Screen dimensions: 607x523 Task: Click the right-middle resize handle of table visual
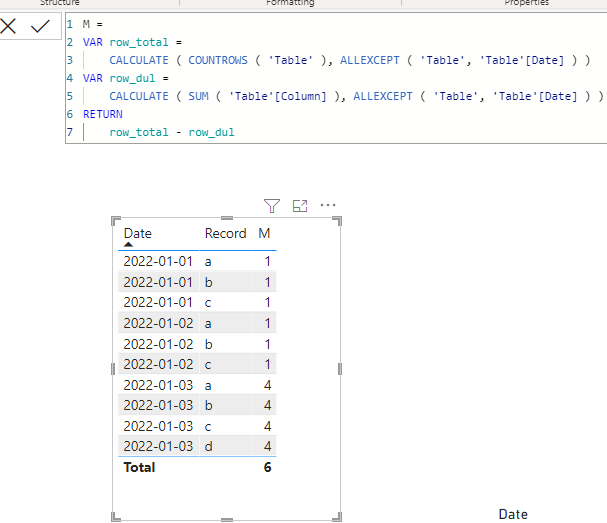340,369
